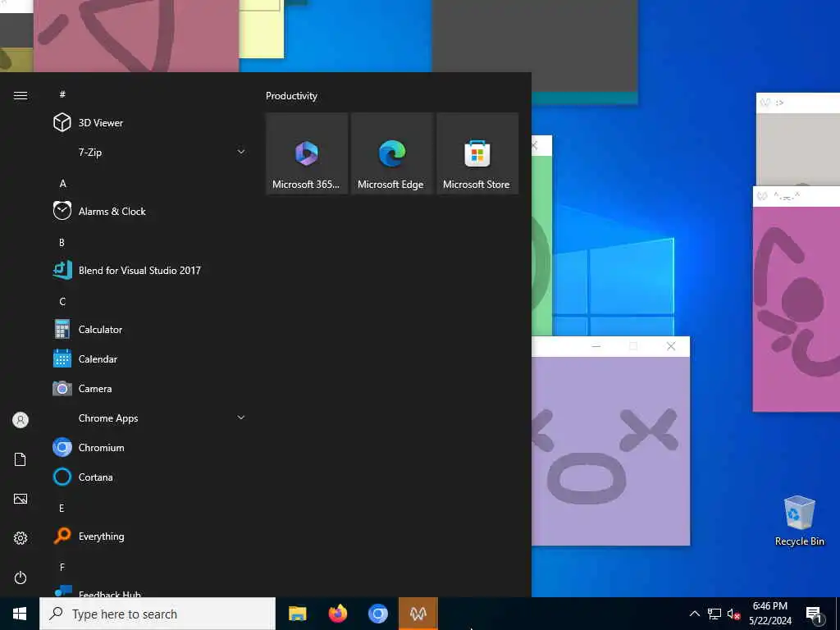Open the Microsoft 365 tile

[307, 153]
